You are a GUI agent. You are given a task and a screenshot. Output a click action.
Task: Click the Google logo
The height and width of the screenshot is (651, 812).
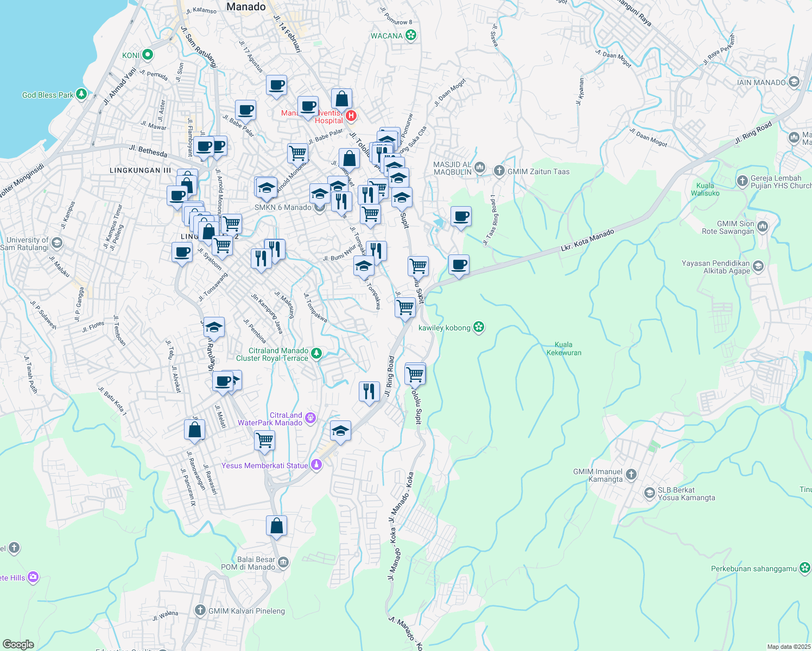(18, 644)
